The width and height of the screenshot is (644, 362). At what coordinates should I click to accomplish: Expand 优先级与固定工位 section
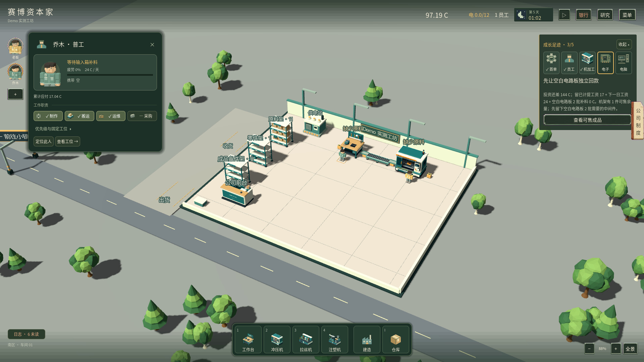[x=53, y=129]
